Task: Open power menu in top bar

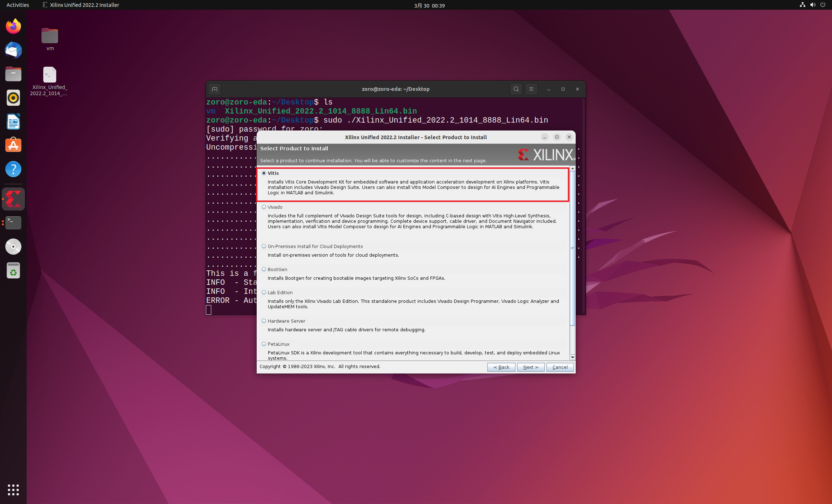Action: point(823,5)
